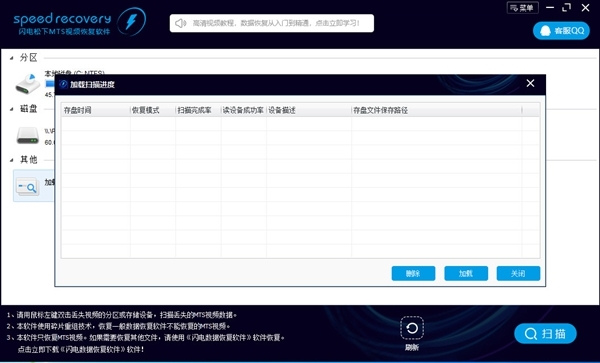This screenshot has height=363, width=600.
Task: Click the Speed Recovery lightning logo
Action: click(131, 21)
